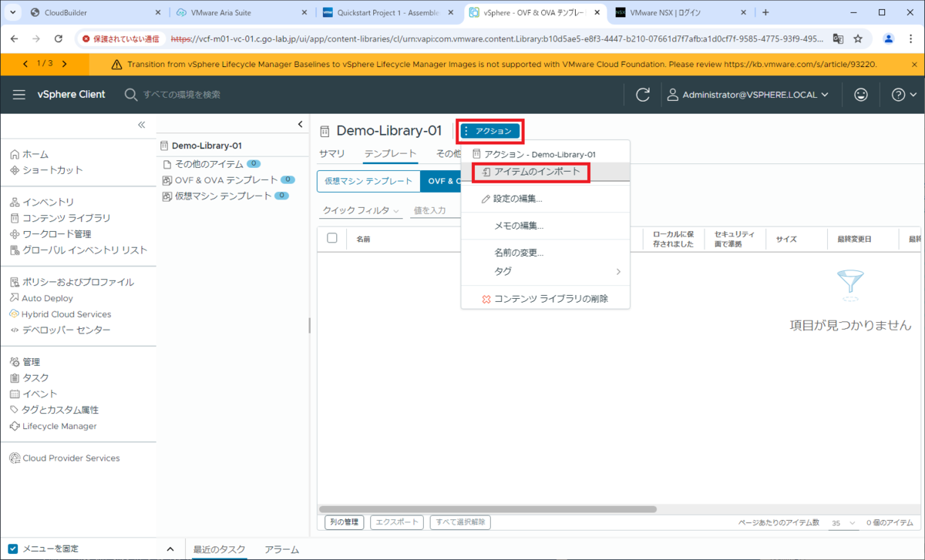Open 管理 in sidebar
The image size is (925, 560).
click(25, 362)
